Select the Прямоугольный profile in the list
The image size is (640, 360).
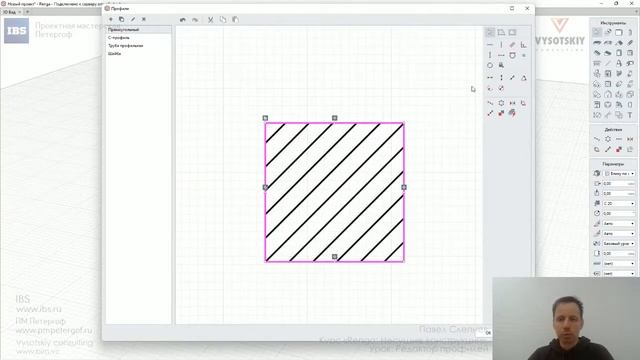click(x=138, y=30)
